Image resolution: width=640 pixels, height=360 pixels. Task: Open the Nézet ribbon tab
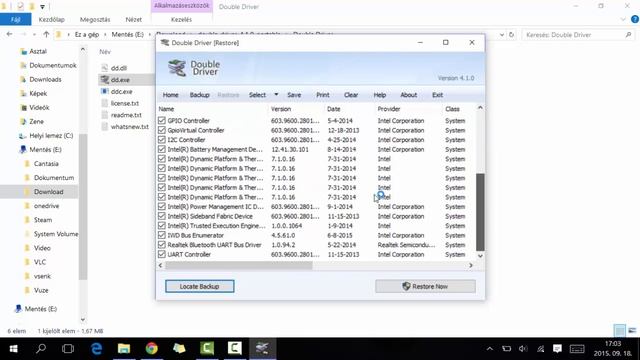click(x=133, y=19)
